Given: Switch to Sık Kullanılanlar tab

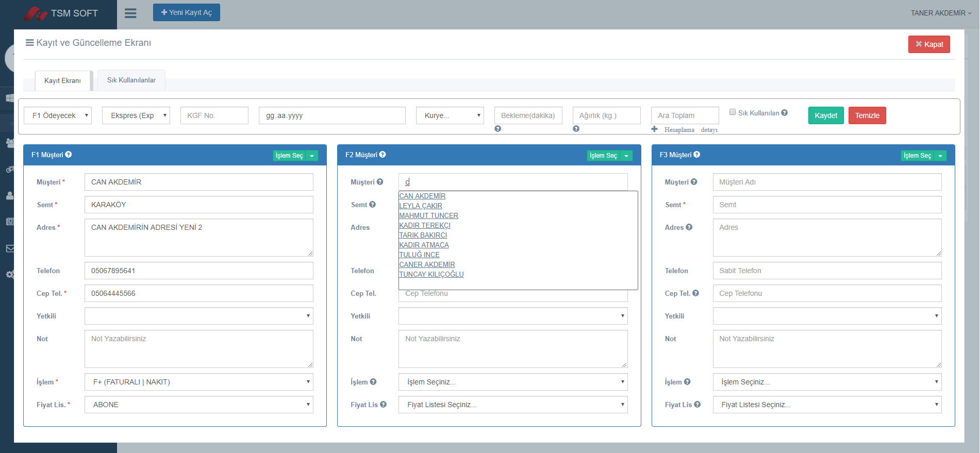Looking at the screenshot, I should click(x=131, y=80).
